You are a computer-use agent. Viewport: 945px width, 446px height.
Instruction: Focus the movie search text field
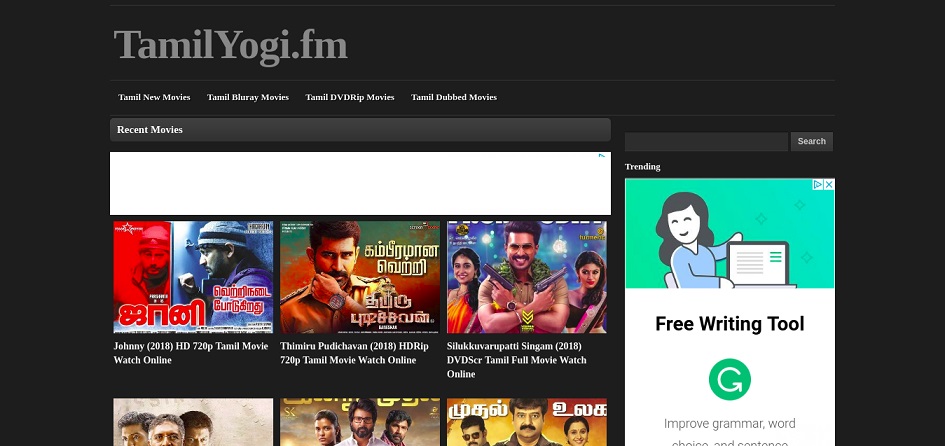pyautogui.click(x=706, y=142)
